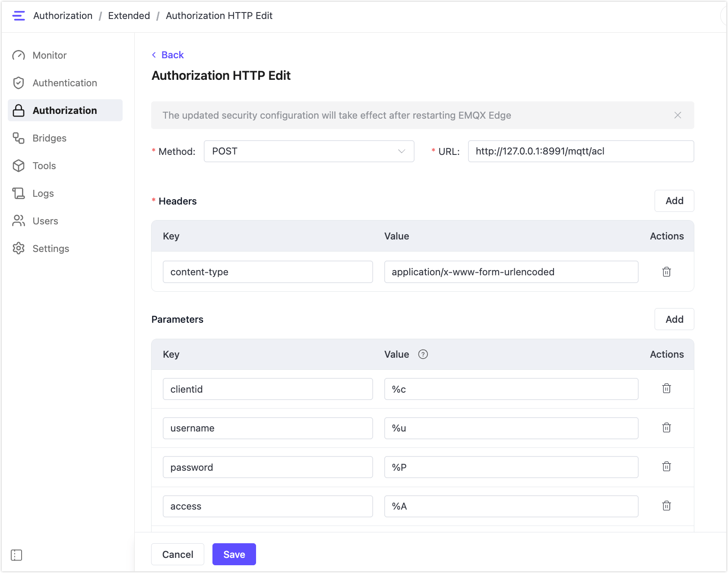Image resolution: width=728 pixels, height=573 pixels.
Task: Open the help tooltip beside Value
Action: (x=423, y=354)
